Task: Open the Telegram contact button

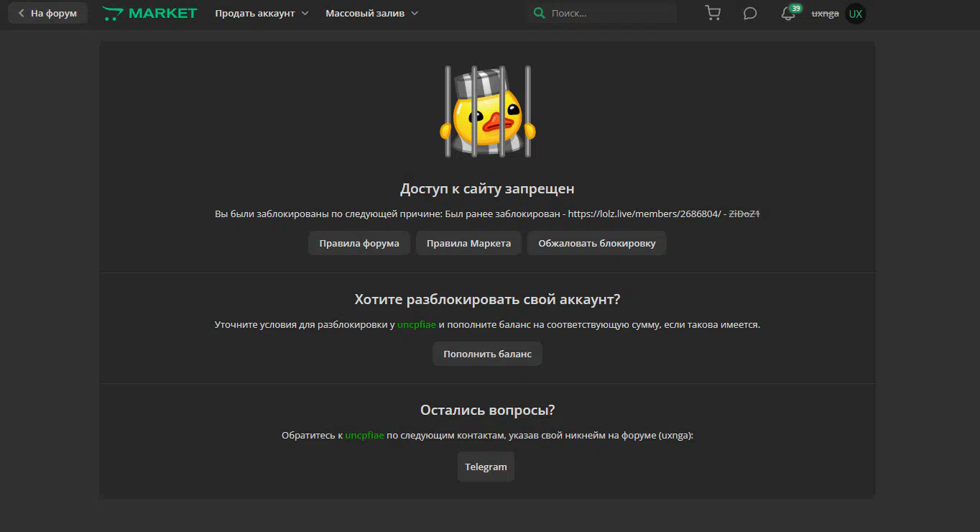Action: coord(486,467)
